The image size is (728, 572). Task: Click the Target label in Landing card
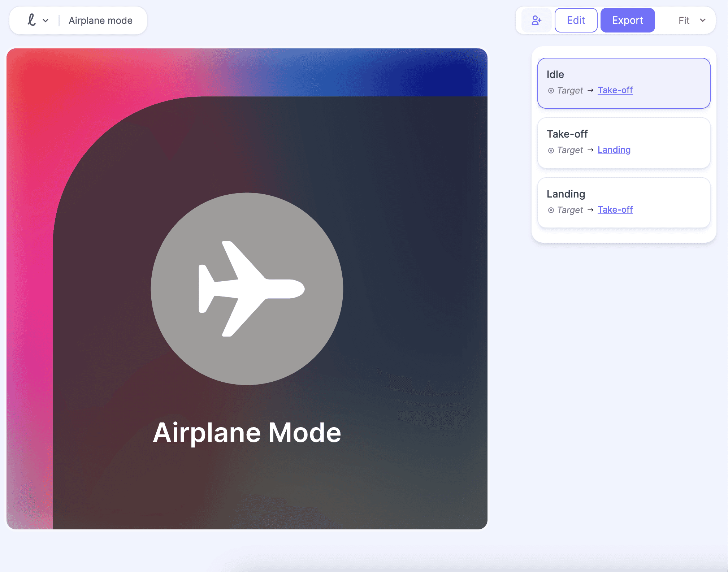[570, 210]
